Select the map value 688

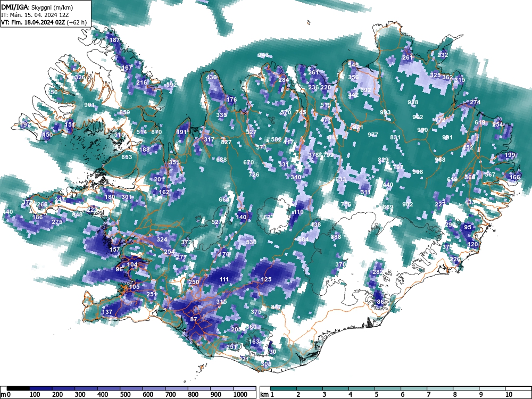pyautogui.click(x=221, y=160)
